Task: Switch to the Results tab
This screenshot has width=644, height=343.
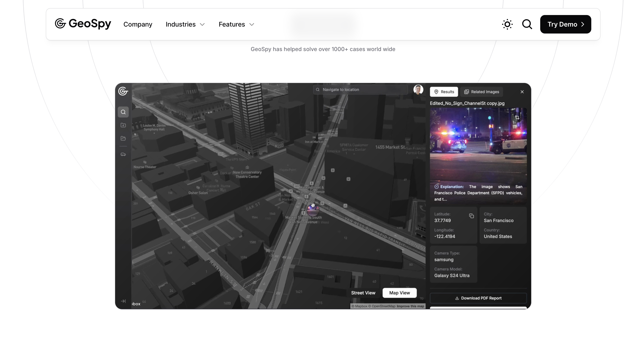Action: (444, 92)
